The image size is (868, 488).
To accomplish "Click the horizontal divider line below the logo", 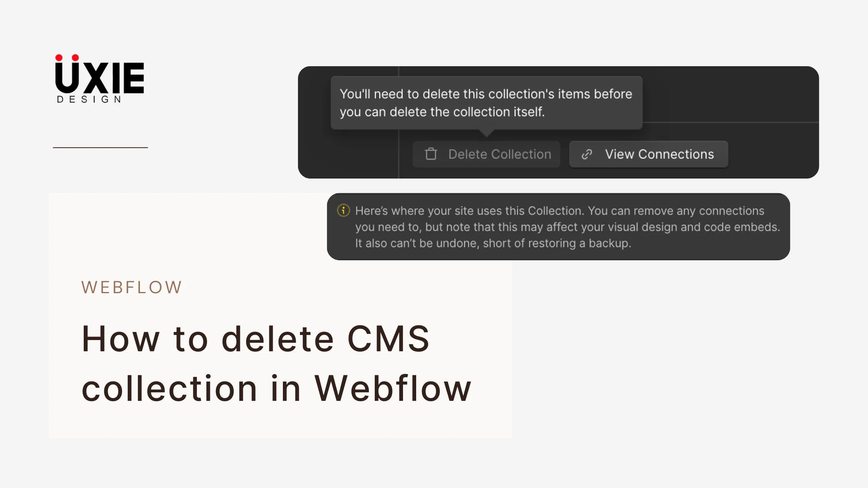I will [100, 147].
